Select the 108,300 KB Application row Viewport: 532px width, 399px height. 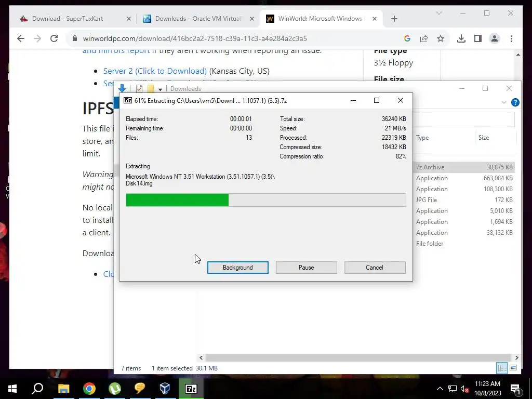click(464, 189)
